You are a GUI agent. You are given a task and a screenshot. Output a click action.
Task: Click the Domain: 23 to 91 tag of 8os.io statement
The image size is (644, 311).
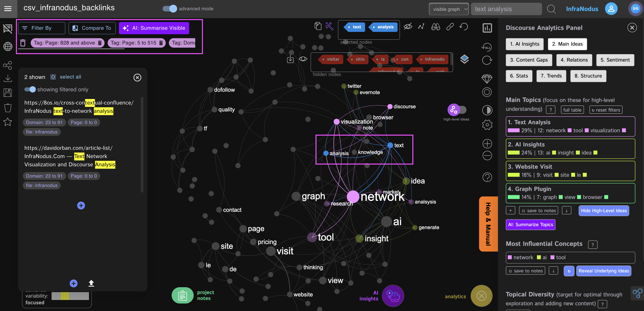(x=44, y=122)
